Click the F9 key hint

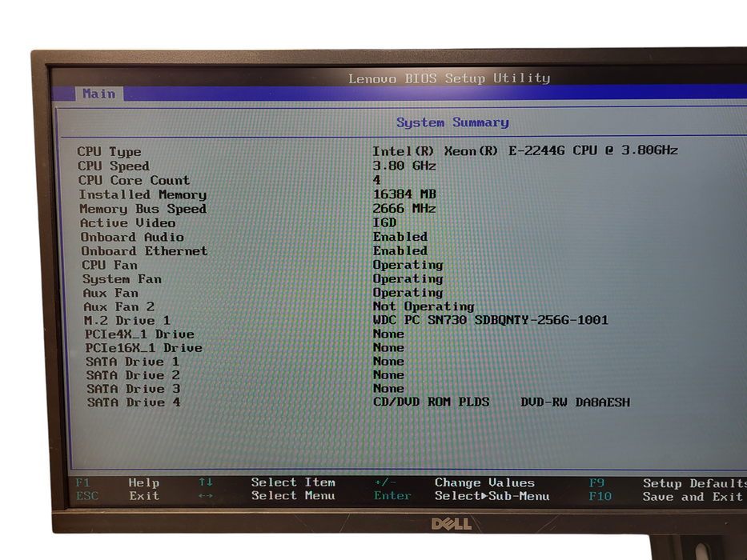(596, 483)
